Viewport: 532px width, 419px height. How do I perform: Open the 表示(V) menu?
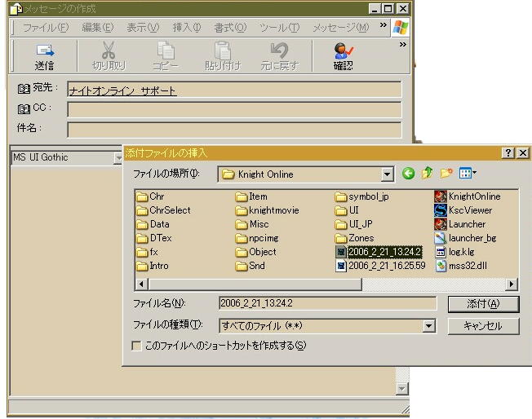[143, 28]
